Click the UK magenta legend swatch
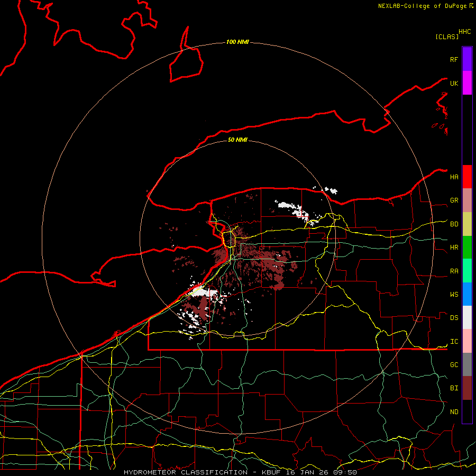476x476 pixels. pyautogui.click(x=467, y=83)
